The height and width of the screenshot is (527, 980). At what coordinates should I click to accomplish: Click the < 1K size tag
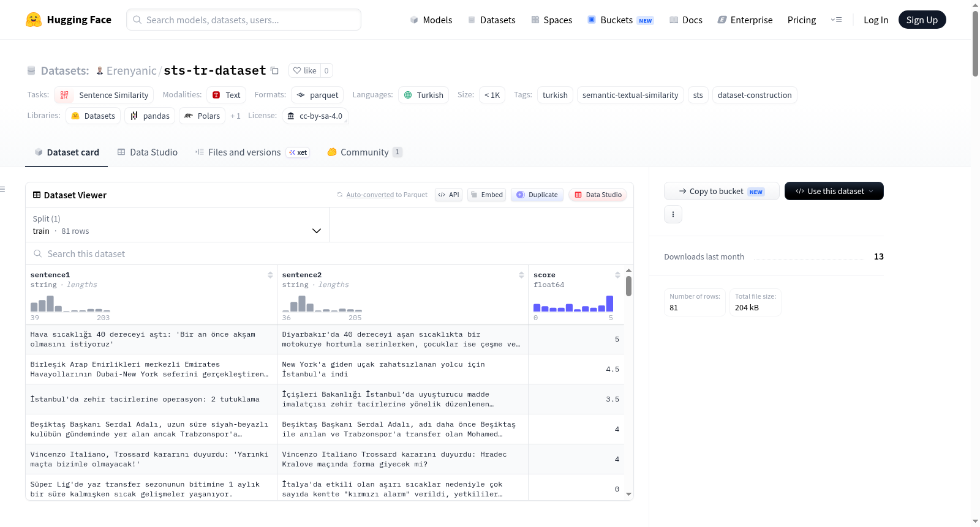point(492,95)
